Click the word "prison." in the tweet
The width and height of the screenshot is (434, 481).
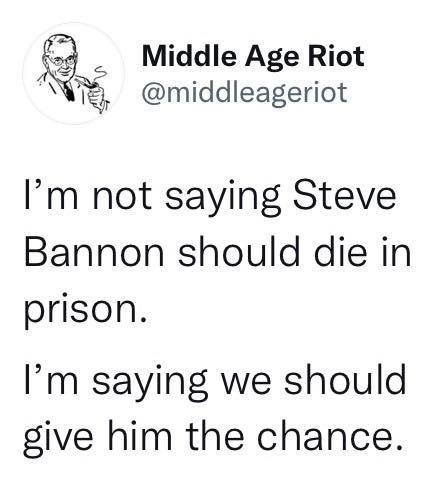pos(85,311)
